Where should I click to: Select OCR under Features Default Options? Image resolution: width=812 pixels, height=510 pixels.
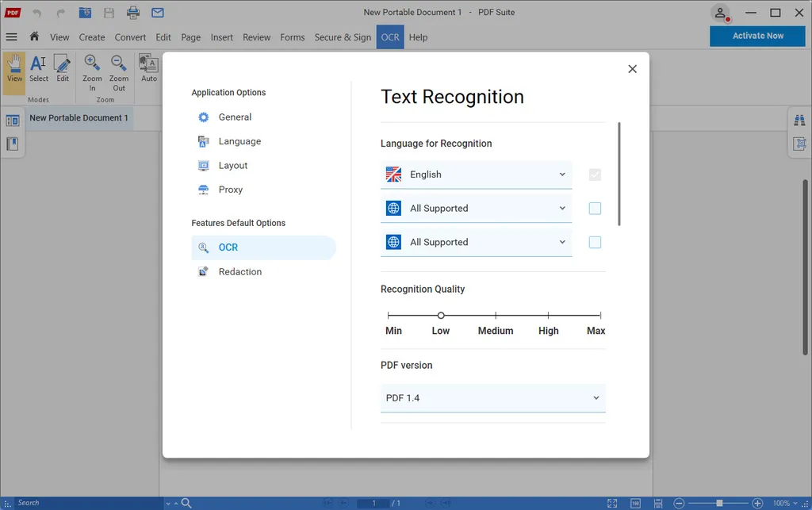tap(263, 247)
